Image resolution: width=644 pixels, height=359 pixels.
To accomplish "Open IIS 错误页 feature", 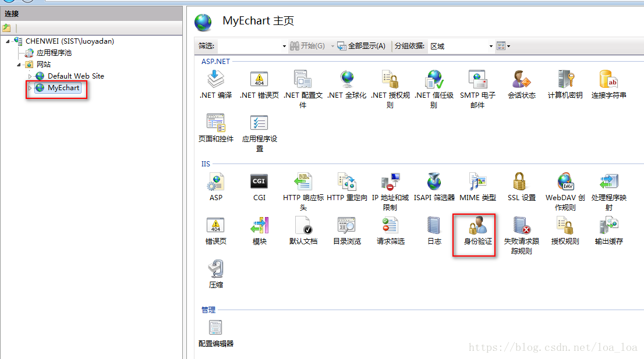I will point(215,231).
